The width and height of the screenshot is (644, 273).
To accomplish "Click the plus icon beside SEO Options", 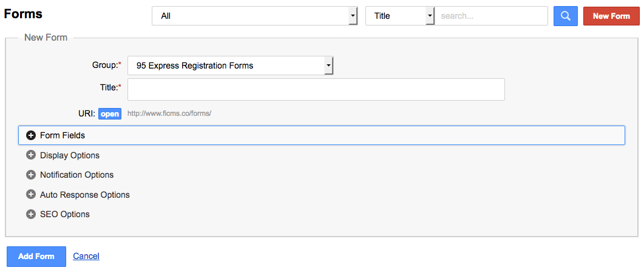I will point(31,214).
